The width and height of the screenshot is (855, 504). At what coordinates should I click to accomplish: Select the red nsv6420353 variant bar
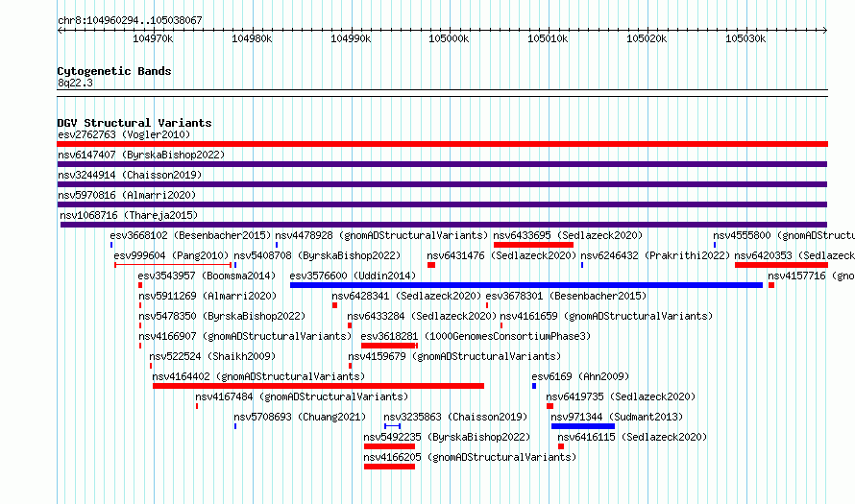click(x=781, y=265)
